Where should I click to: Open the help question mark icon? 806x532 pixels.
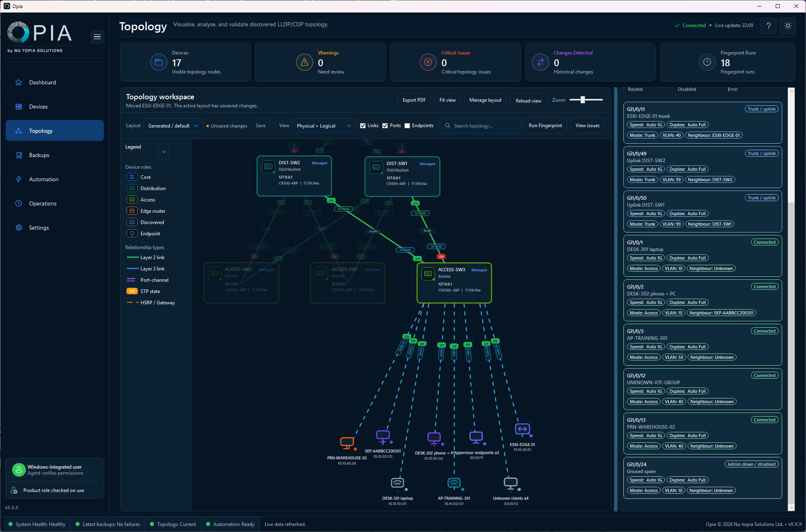point(768,25)
